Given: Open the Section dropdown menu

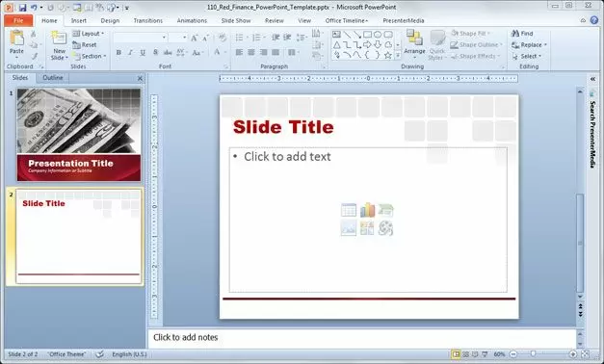Looking at the screenshot, I should (89, 56).
